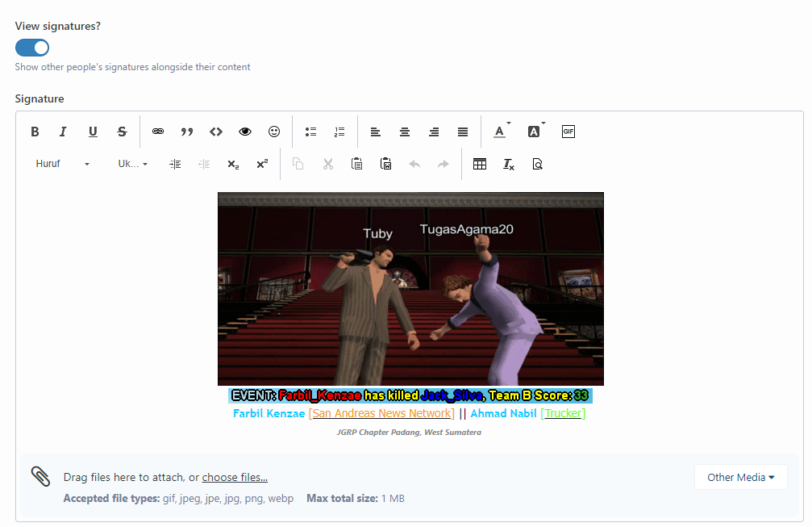Image resolution: width=812 pixels, height=527 pixels.
Task: Click the paperclip attachment icon
Action: click(x=40, y=476)
